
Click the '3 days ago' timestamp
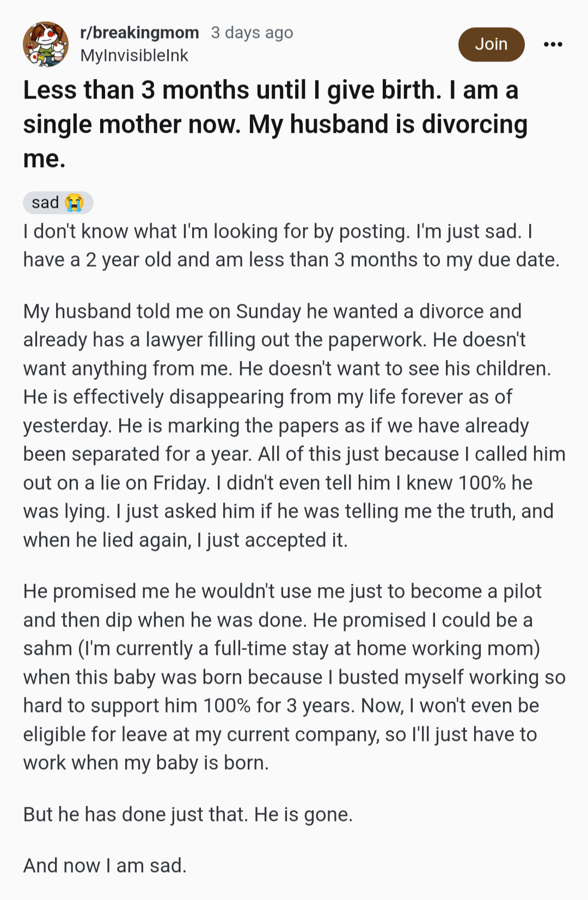[252, 33]
